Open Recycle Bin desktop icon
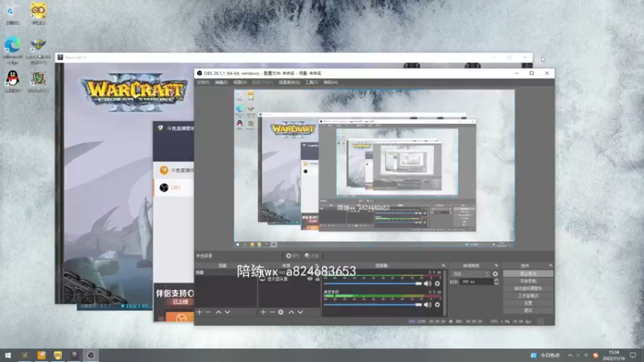Image resolution: width=644 pixels, height=362 pixels. coord(12,14)
